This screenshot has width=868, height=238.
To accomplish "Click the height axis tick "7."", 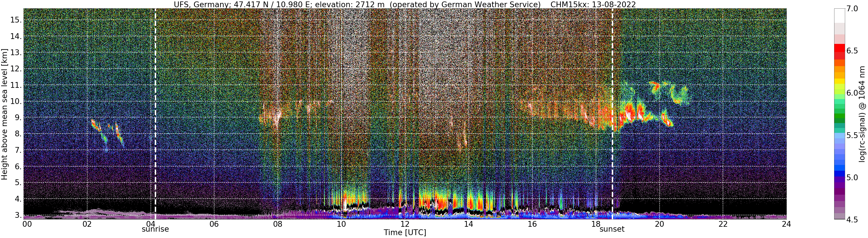I will coord(18,150).
